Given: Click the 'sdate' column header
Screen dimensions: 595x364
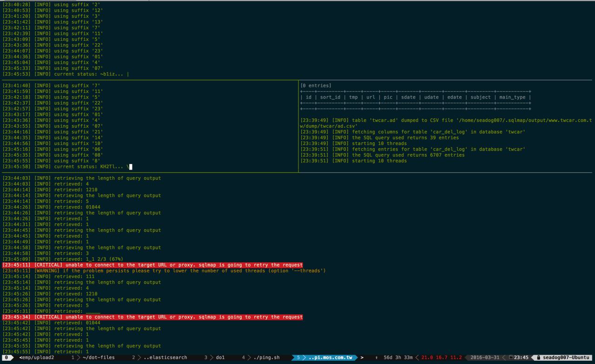Looking at the screenshot, I should [408, 97].
